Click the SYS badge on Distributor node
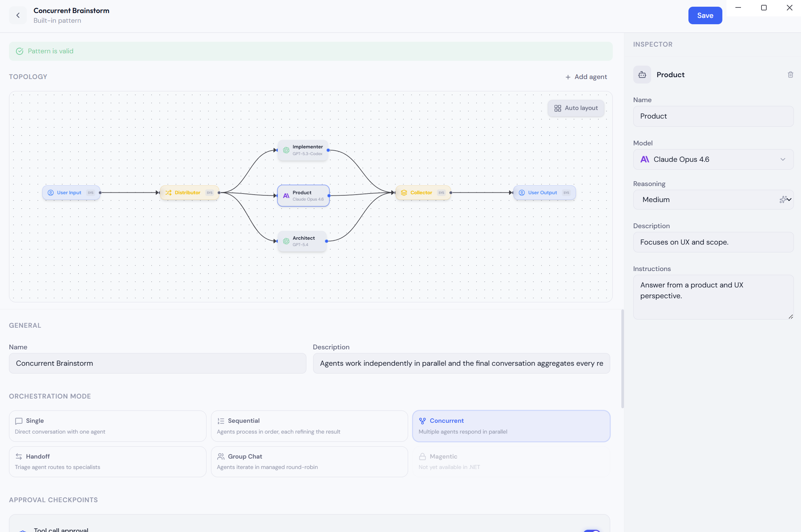 [209, 193]
